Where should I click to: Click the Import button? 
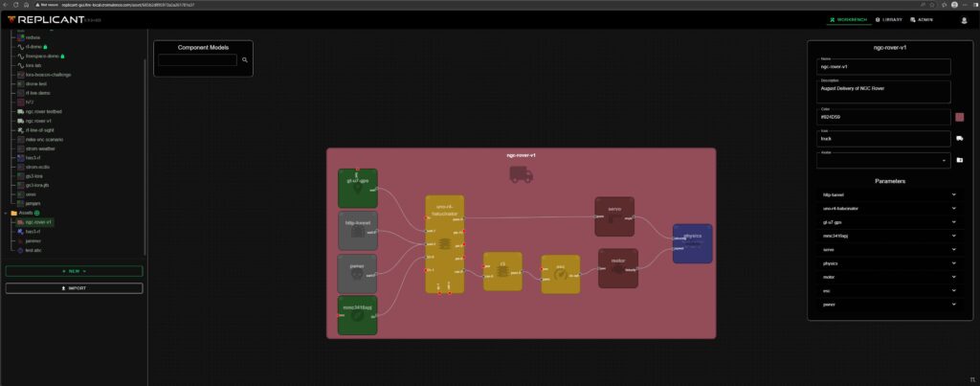74,287
